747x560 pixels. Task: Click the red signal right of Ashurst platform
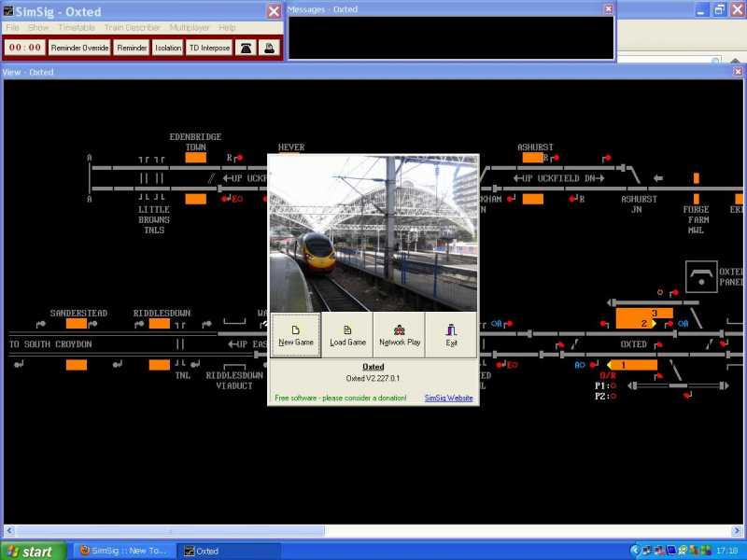pyautogui.click(x=555, y=158)
